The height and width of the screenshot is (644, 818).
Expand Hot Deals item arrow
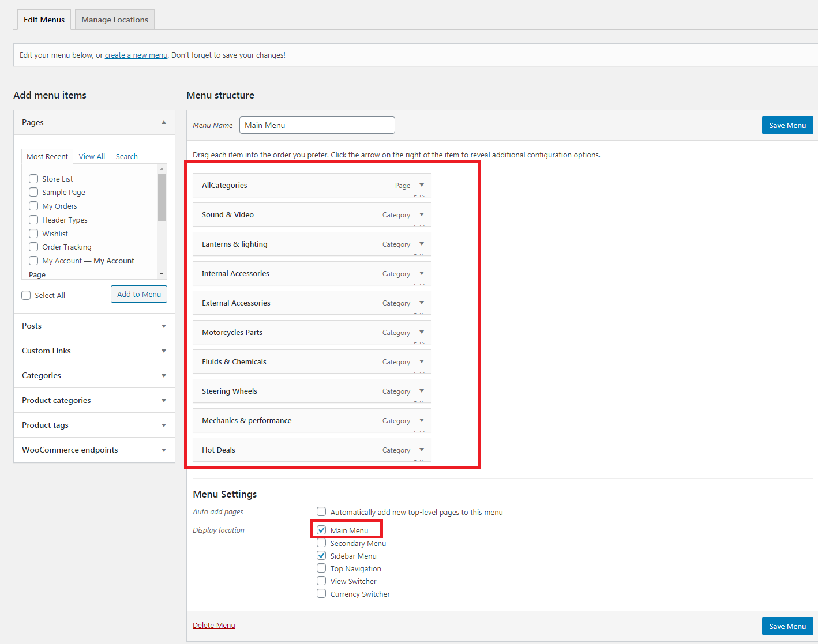422,450
